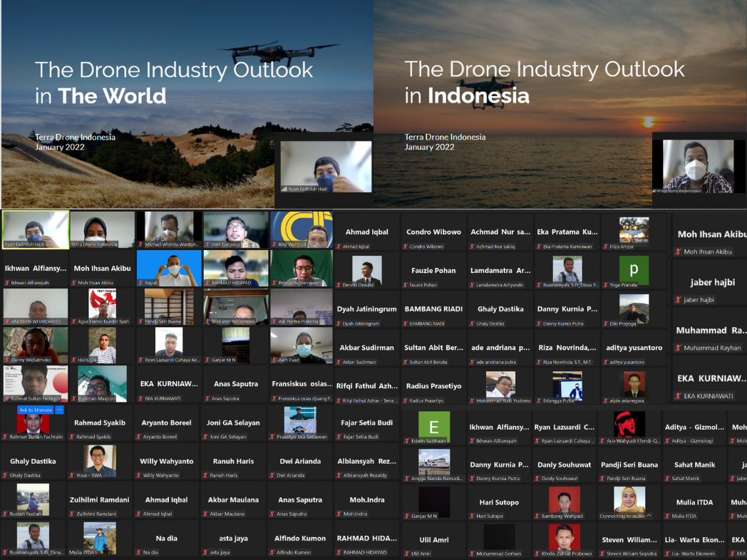Click muted mic icon beside Hari Sutopo
747x560 pixels.
point(471,516)
